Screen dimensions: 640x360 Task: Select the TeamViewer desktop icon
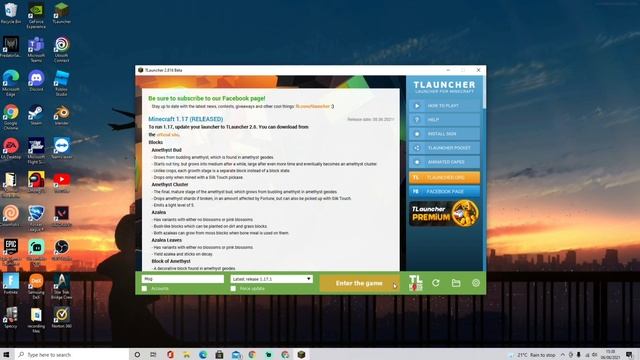point(62,149)
